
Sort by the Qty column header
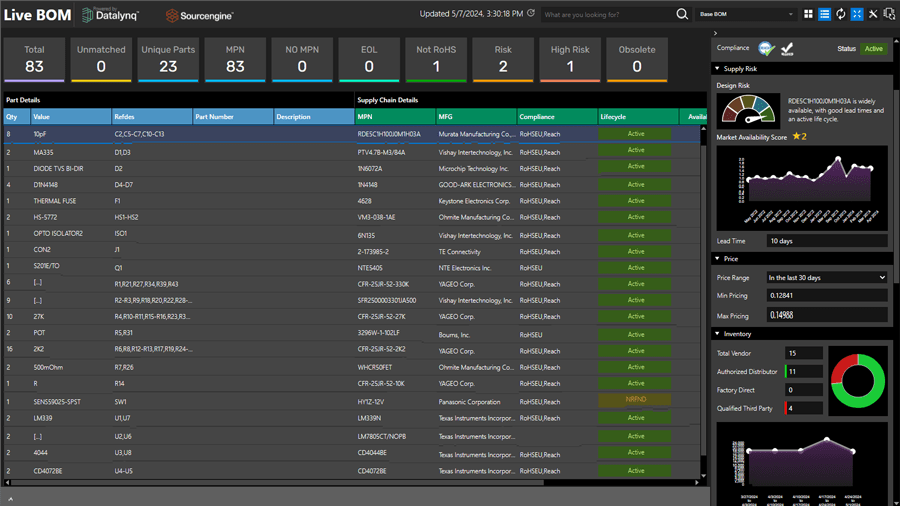pyautogui.click(x=17, y=116)
